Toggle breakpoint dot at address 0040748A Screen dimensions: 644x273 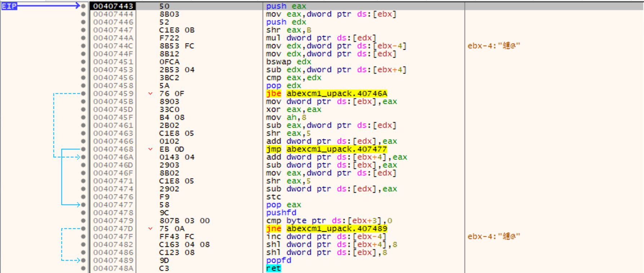click(83, 268)
